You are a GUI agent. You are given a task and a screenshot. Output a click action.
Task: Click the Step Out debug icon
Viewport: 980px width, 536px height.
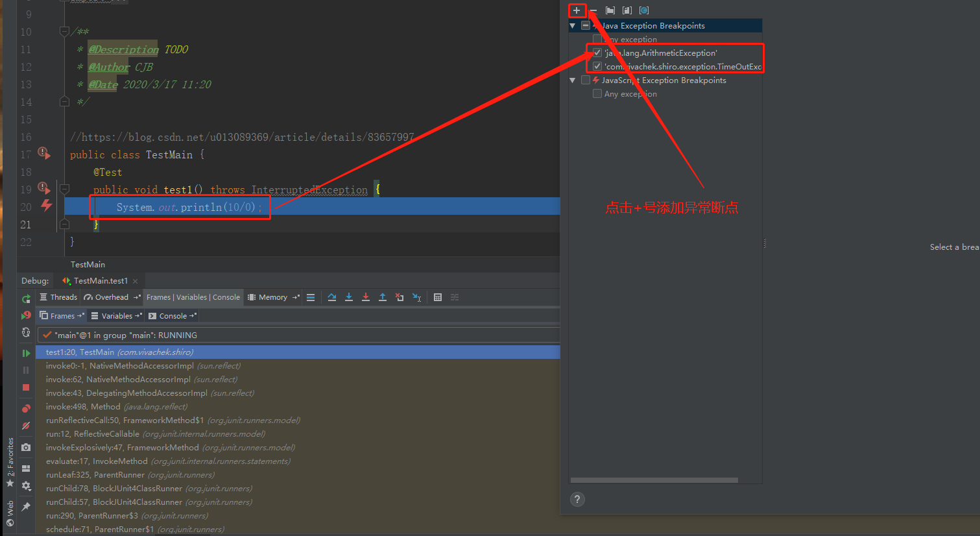383,297
